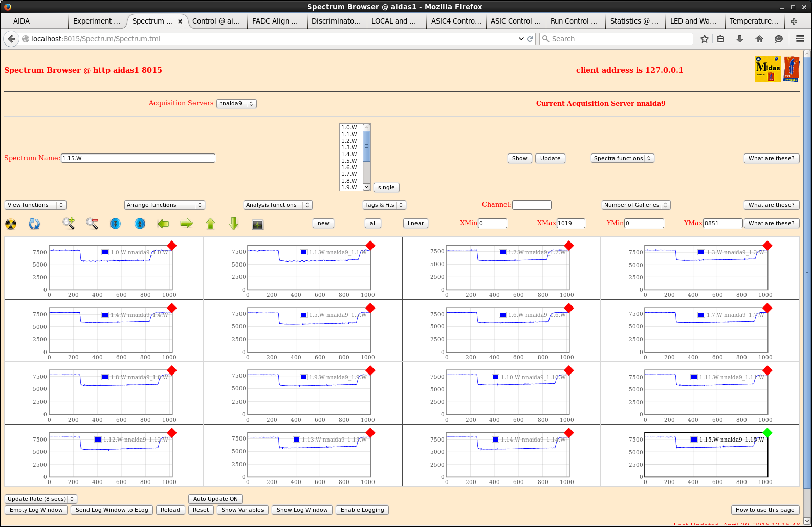
Task: Click the Show Variables button
Action: pos(243,510)
